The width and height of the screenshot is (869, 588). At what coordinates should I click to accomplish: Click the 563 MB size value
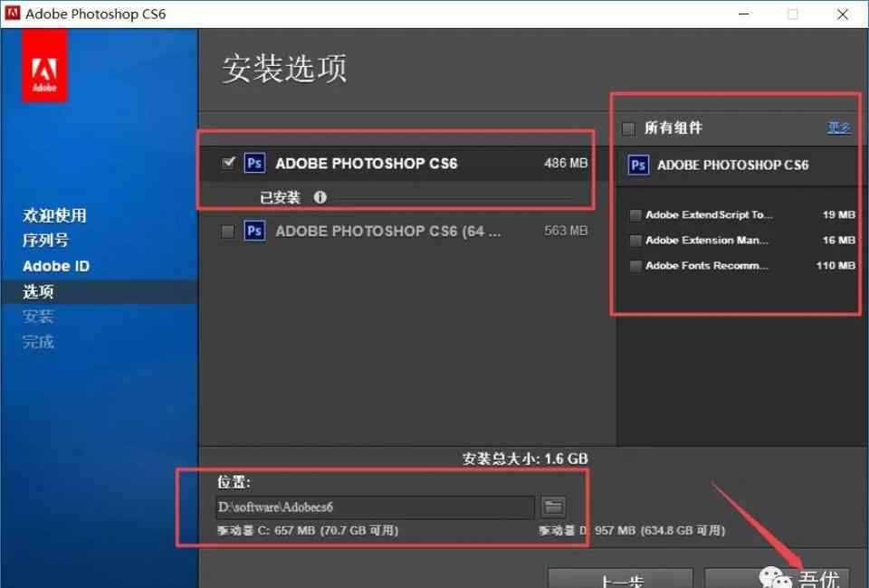point(566,231)
